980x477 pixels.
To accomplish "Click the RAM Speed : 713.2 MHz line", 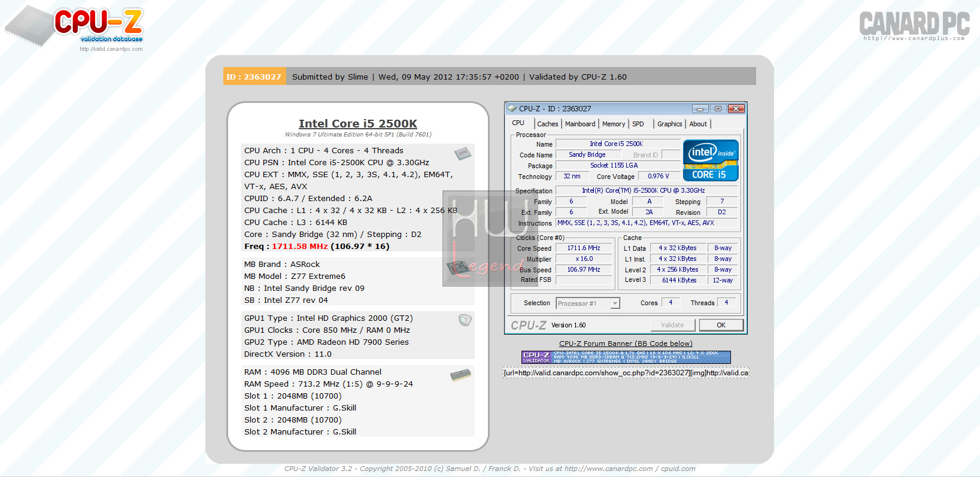I will [328, 384].
